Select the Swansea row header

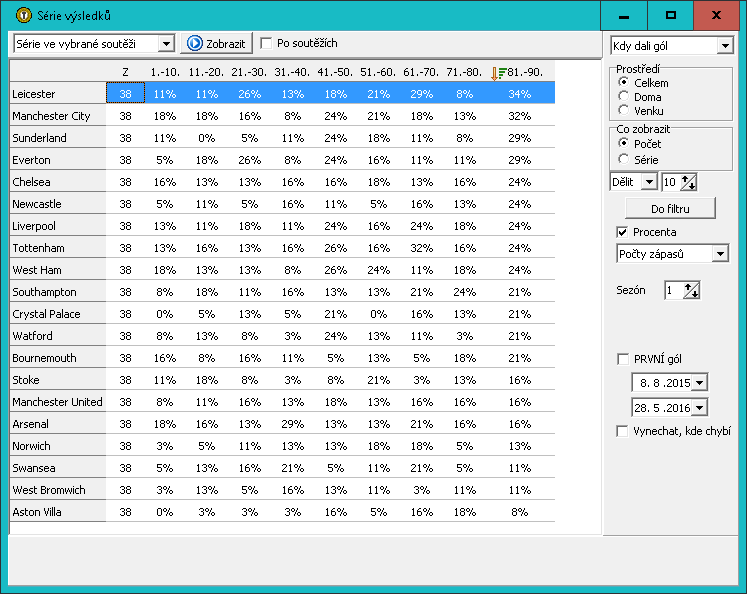[58, 468]
